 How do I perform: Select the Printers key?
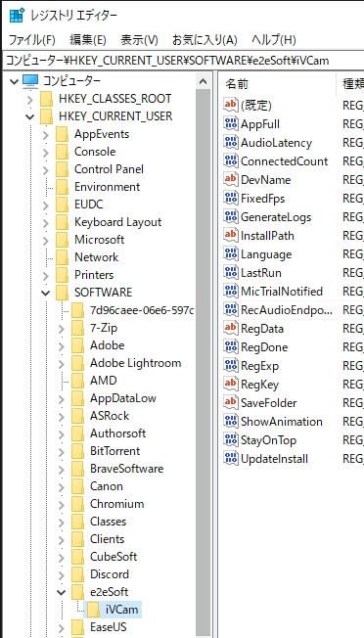94,275
